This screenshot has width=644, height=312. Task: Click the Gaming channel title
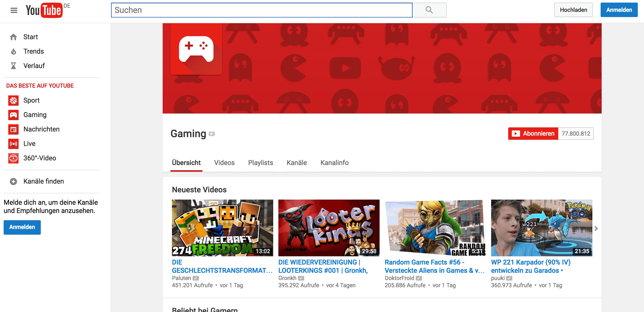(x=188, y=134)
